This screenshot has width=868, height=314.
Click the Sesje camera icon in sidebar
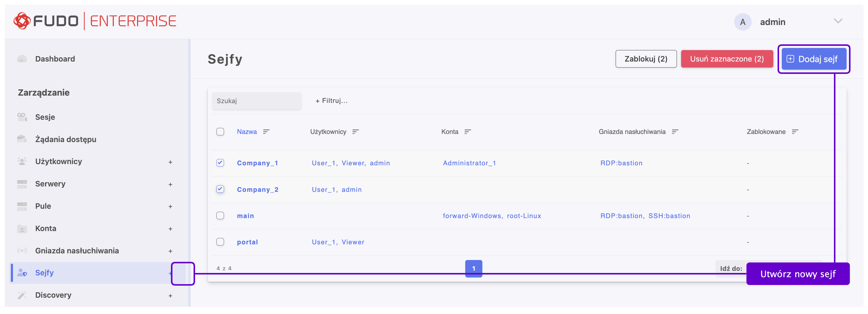pyautogui.click(x=22, y=117)
